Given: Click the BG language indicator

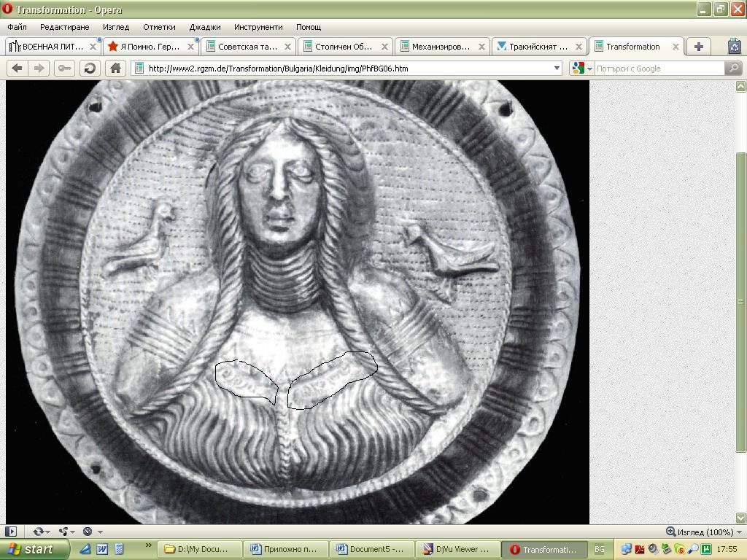Looking at the screenshot, I should (600, 549).
